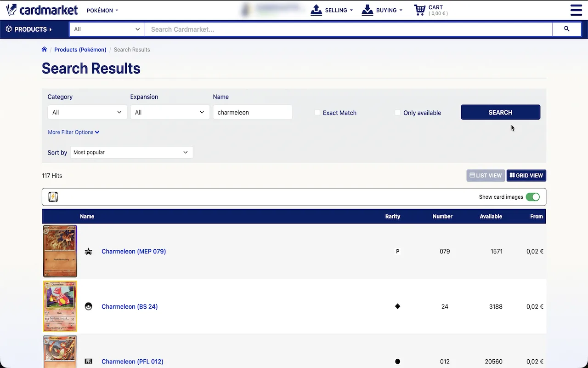Turn off the Show card images toggle
The image size is (588, 368).
[x=533, y=197]
